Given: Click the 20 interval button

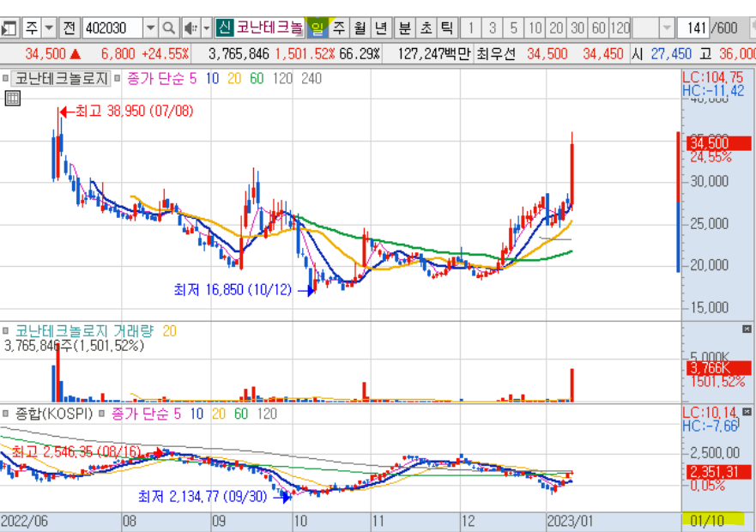Looking at the screenshot, I should click(556, 28).
